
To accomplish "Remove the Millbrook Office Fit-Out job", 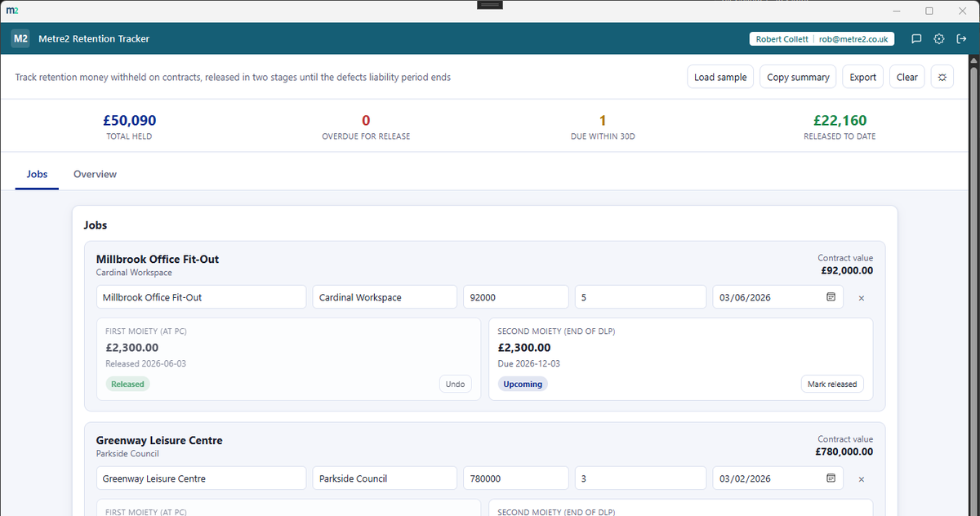I will coord(862,298).
